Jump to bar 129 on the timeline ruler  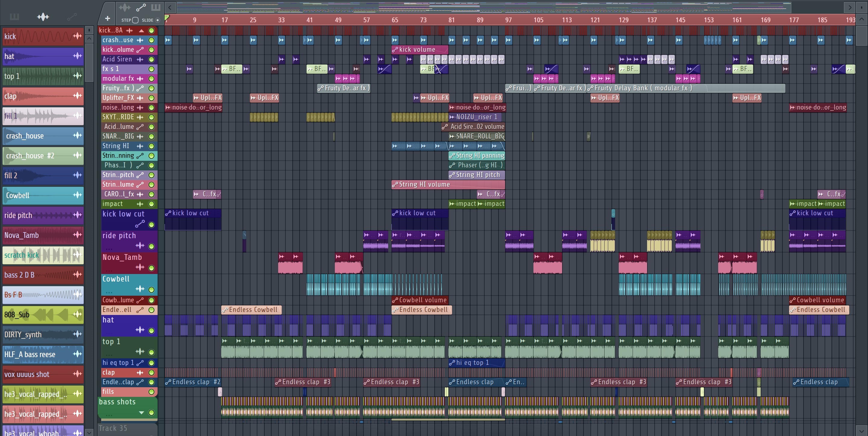pos(623,20)
